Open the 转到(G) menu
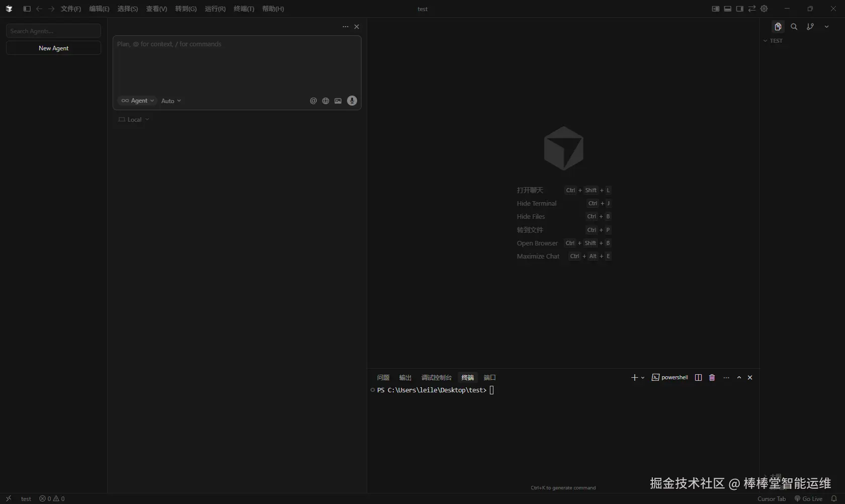Screen dimensions: 845x504 (186, 9)
